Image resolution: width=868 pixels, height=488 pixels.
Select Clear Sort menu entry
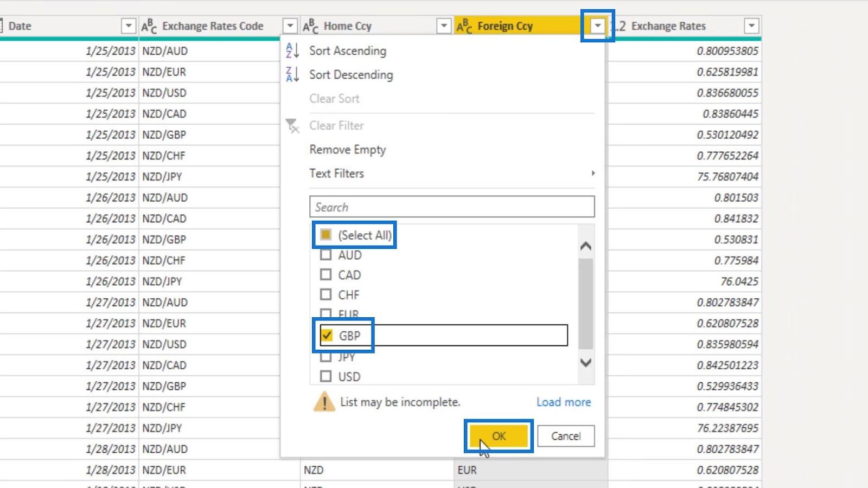pyautogui.click(x=334, y=99)
